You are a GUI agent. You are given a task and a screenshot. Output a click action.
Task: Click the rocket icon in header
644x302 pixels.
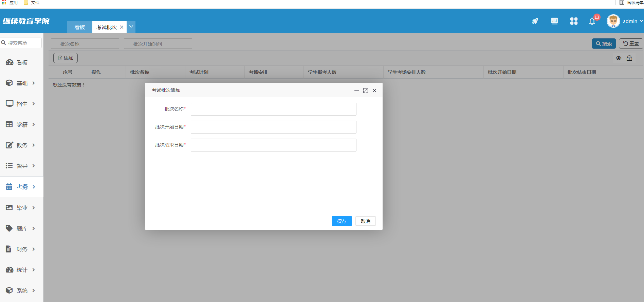535,21
